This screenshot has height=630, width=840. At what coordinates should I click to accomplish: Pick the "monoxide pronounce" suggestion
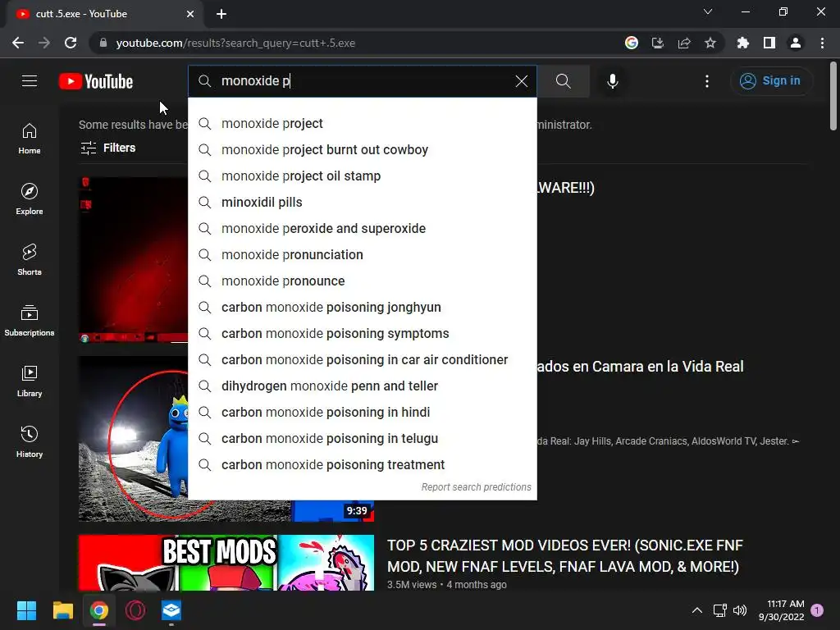(362, 281)
